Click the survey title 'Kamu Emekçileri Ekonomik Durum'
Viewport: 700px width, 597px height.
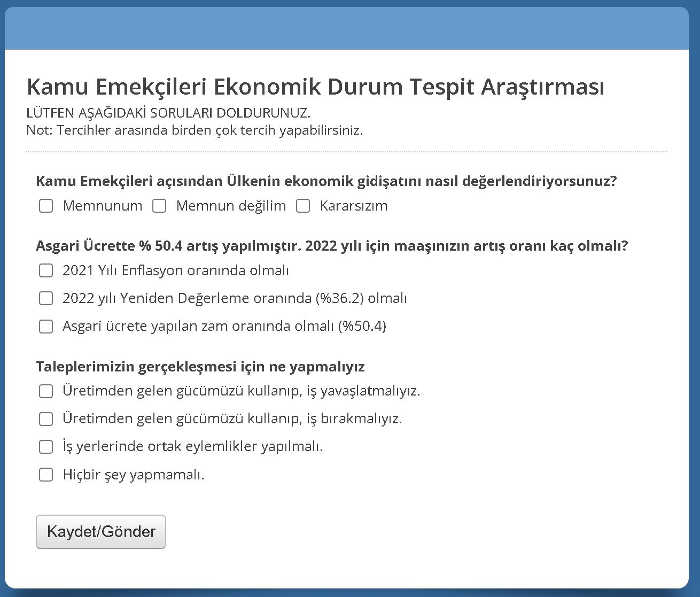point(315,87)
